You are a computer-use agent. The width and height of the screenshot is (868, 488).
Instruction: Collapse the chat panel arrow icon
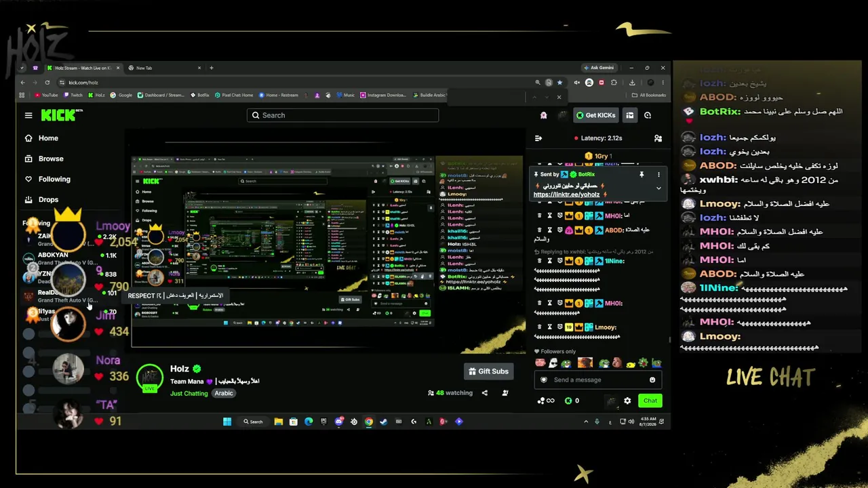pyautogui.click(x=538, y=138)
